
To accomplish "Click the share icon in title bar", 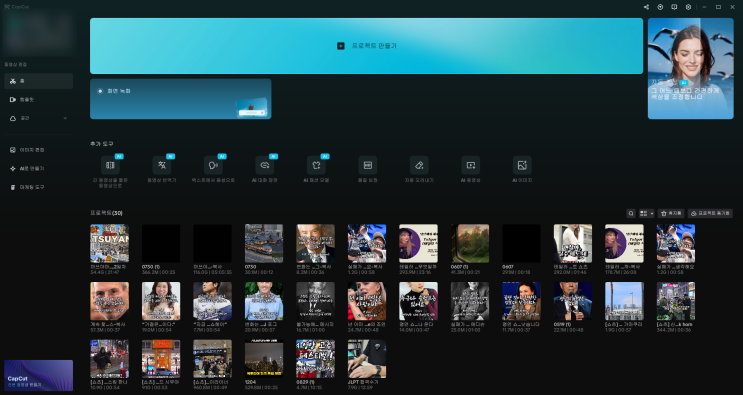I will click(646, 7).
